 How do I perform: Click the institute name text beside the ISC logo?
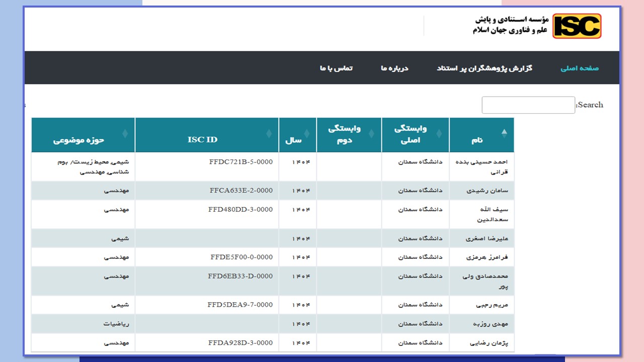tap(509, 25)
